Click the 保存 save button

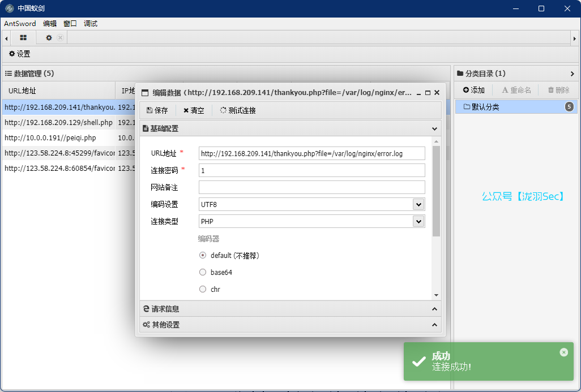(157, 111)
